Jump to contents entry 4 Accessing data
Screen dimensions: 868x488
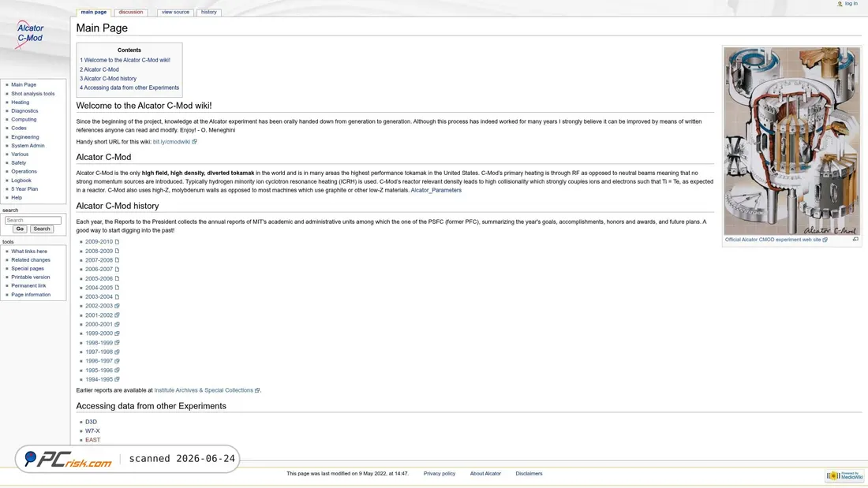[129, 88]
